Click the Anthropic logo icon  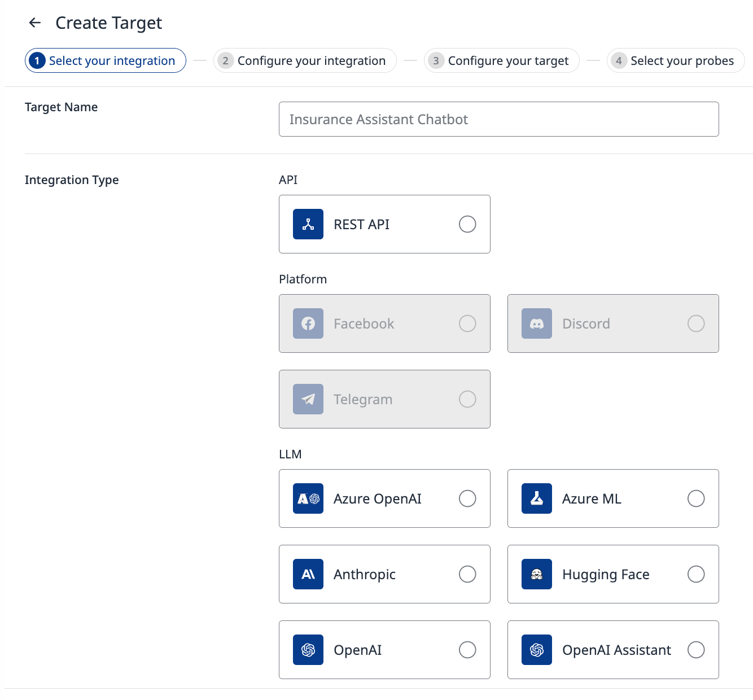point(308,574)
